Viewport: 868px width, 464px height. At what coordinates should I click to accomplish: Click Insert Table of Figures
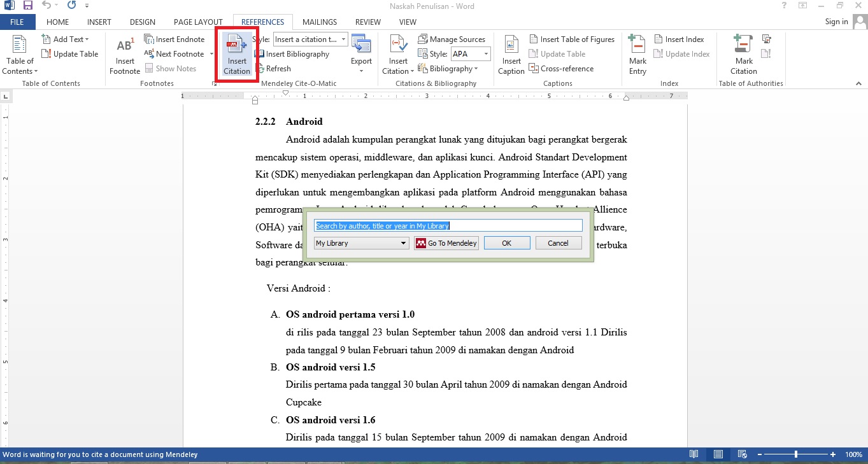pyautogui.click(x=571, y=39)
